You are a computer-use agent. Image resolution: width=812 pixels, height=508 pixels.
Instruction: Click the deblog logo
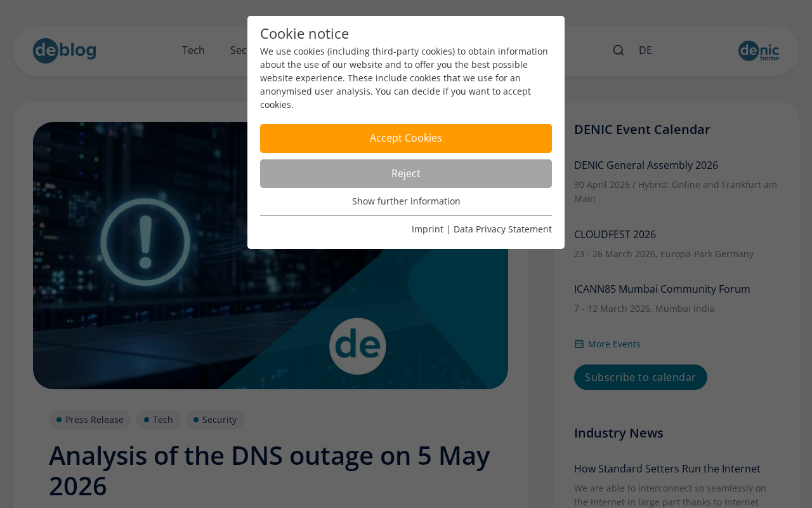click(65, 51)
